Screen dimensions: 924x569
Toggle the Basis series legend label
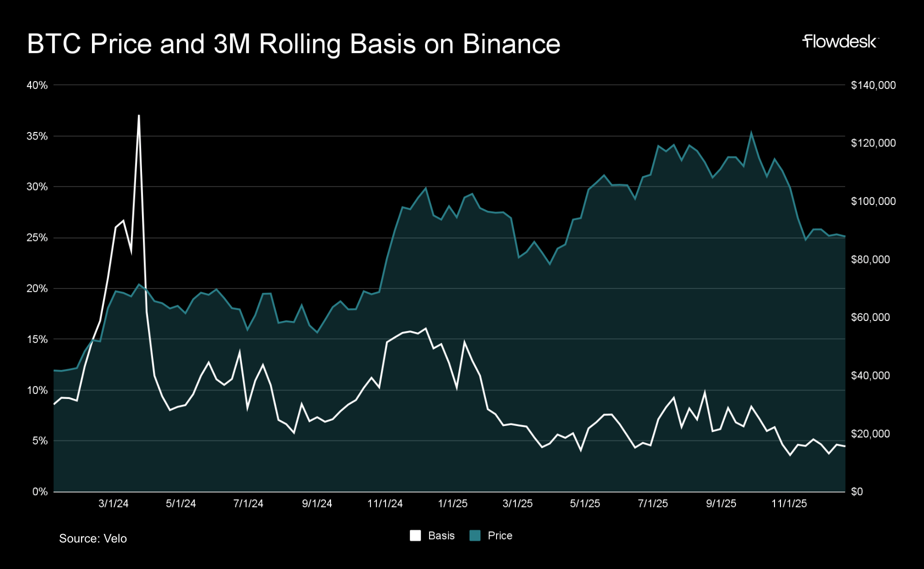point(441,535)
